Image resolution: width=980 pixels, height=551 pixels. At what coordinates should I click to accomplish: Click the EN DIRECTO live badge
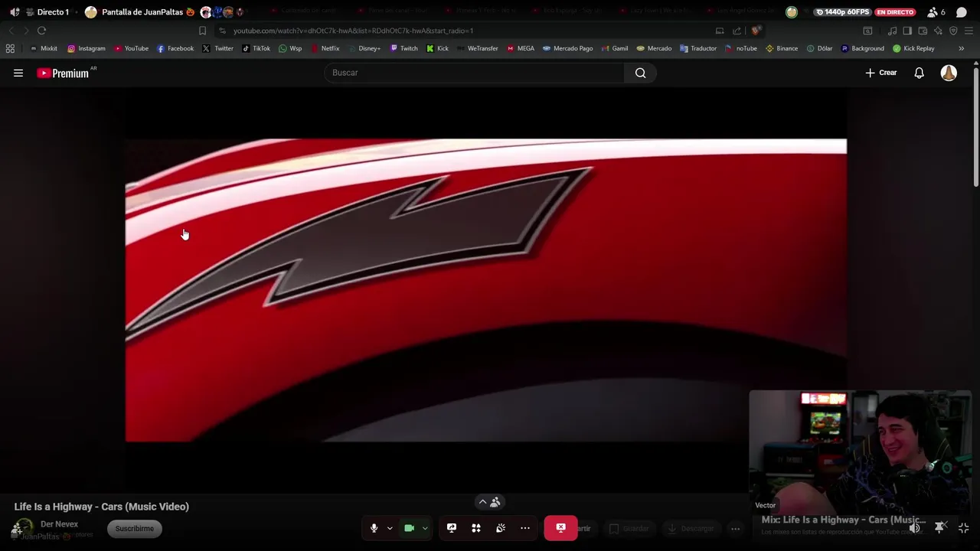[x=897, y=12]
